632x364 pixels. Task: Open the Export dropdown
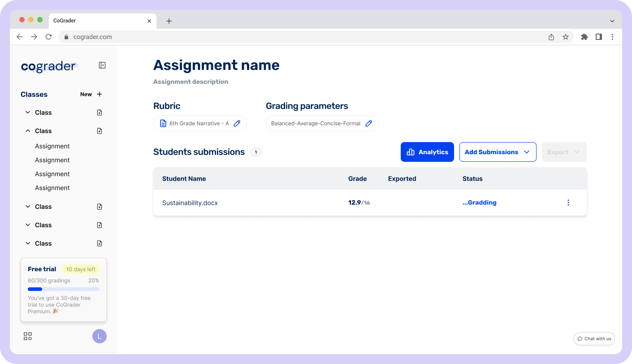[563, 152]
